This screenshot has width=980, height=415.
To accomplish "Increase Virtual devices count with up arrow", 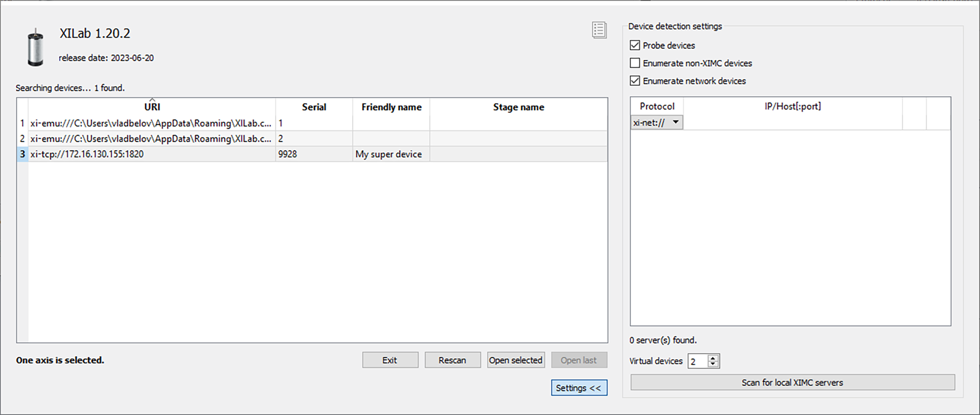I will coord(713,358).
